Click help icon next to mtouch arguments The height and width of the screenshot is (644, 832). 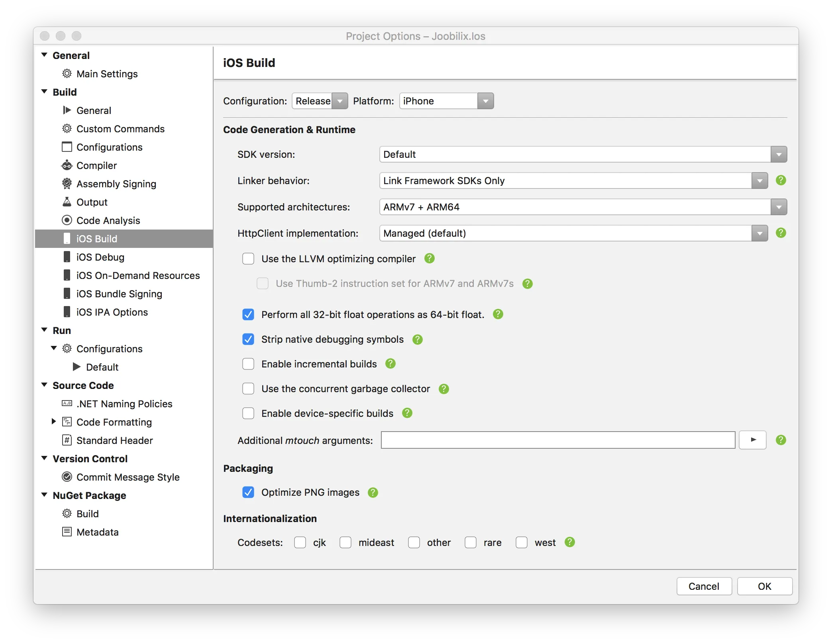tap(781, 440)
